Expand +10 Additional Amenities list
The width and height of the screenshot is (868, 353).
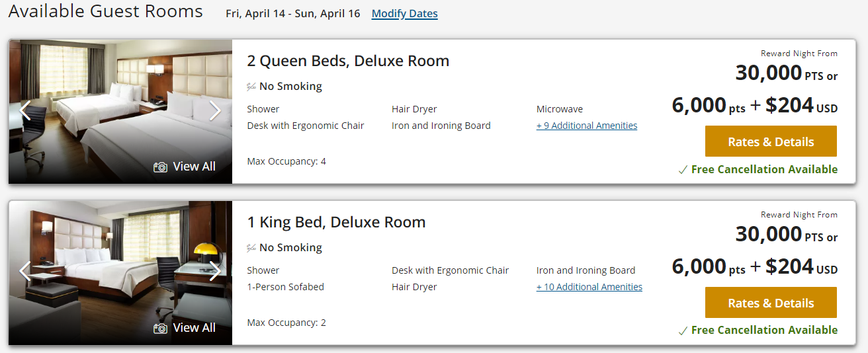coord(589,287)
